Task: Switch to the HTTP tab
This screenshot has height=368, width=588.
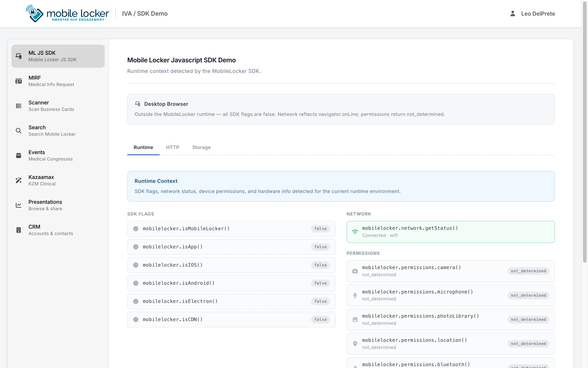Action: 172,147
